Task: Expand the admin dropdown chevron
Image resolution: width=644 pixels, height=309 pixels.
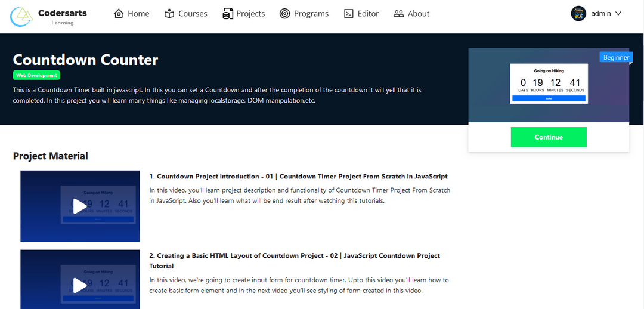Action: 618,14
